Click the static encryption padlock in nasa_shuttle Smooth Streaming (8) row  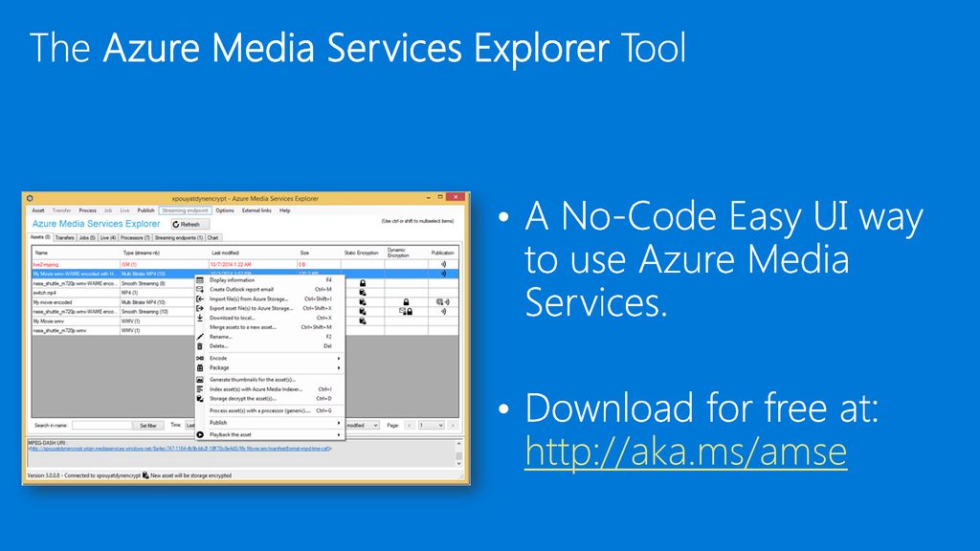coord(363,283)
